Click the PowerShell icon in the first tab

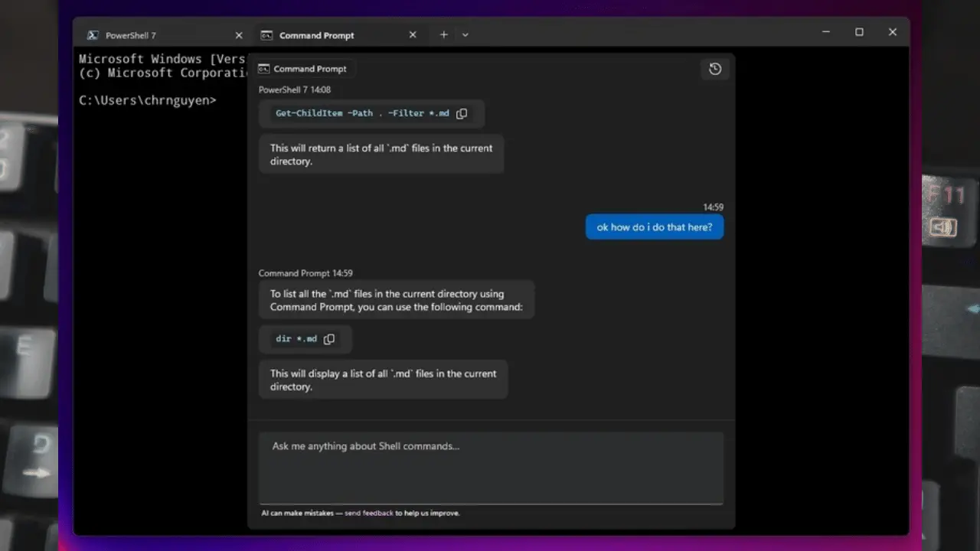point(93,35)
